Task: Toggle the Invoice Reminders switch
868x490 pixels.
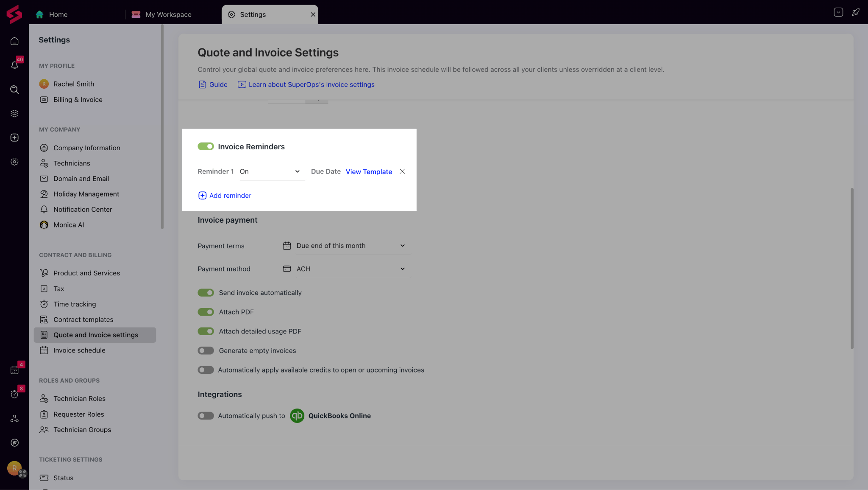Action: 206,146
